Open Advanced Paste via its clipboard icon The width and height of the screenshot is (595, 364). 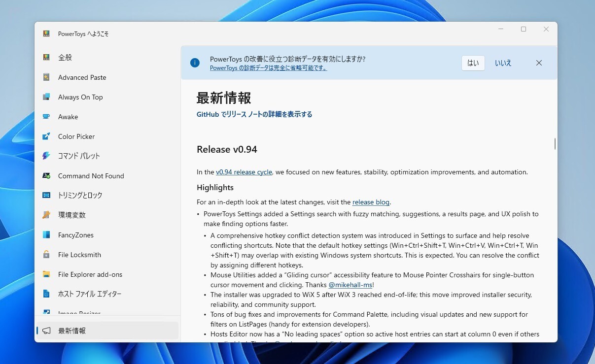46,77
